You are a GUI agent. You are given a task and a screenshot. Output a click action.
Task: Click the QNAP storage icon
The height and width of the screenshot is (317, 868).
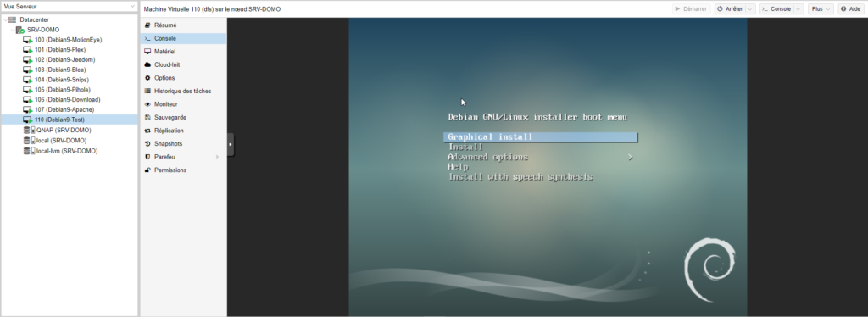click(29, 130)
